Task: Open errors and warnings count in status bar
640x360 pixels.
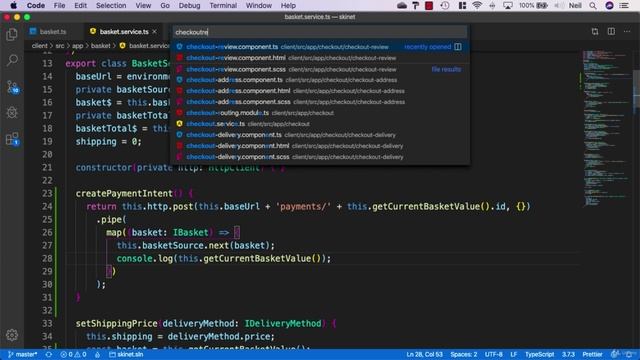Action: 73,354
